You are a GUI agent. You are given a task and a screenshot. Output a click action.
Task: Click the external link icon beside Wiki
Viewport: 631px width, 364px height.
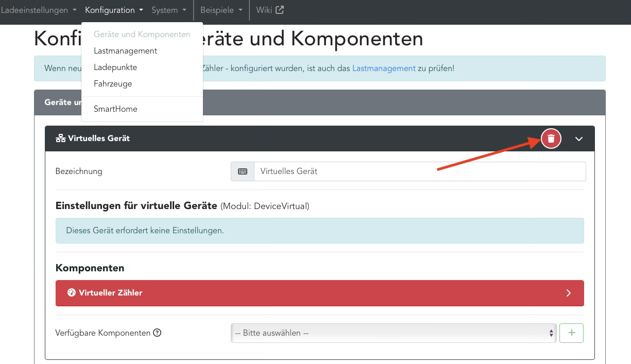point(279,10)
